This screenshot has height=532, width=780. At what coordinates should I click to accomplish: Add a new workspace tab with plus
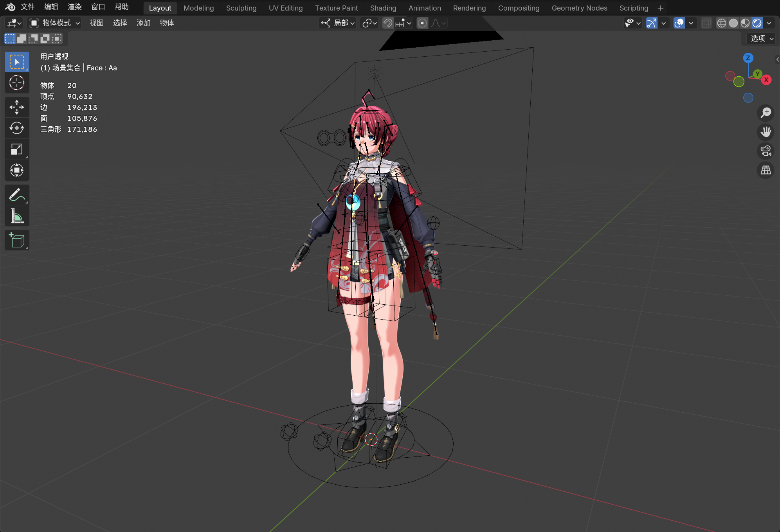pos(661,8)
